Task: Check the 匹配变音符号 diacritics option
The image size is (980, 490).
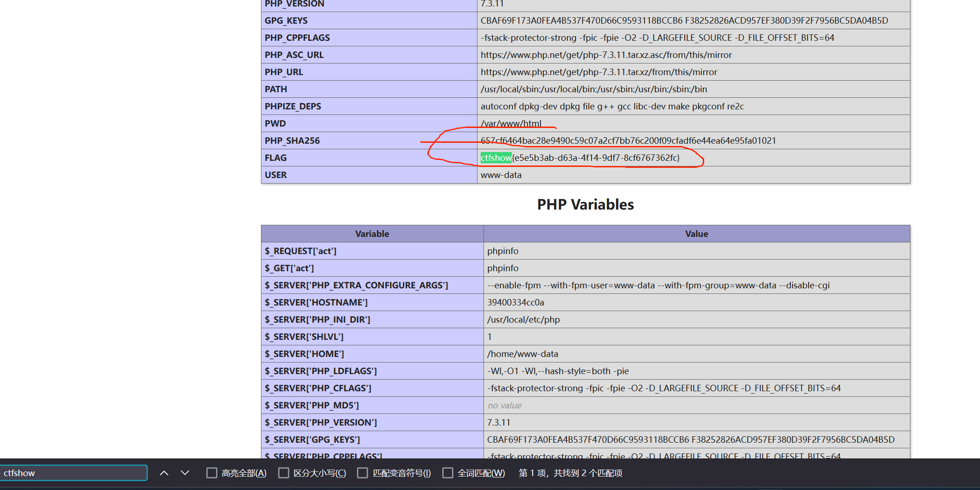Action: point(363,473)
